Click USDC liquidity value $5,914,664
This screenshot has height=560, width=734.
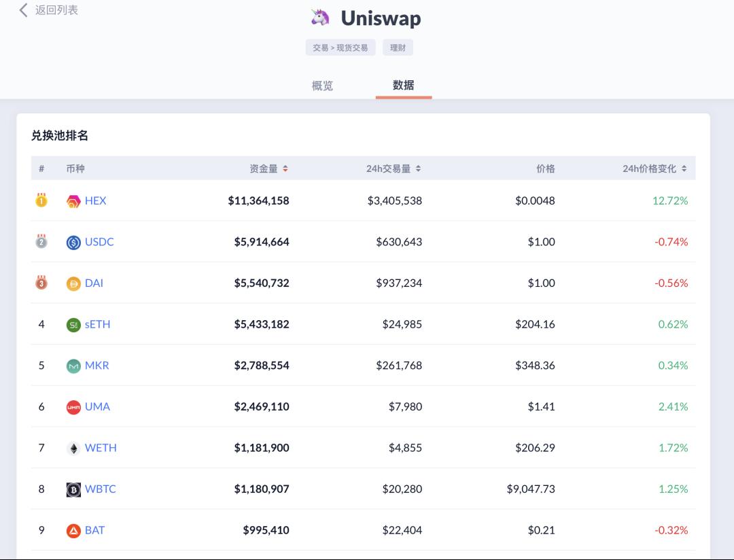click(x=262, y=242)
